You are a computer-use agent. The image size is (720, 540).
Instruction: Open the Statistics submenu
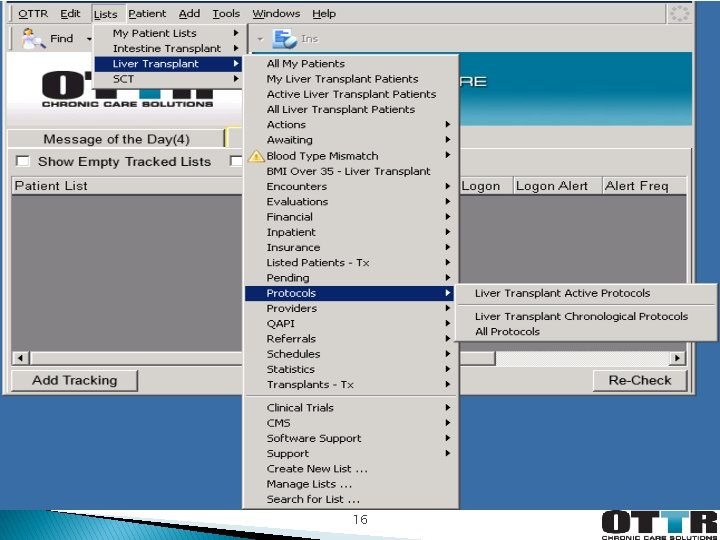coord(350,369)
